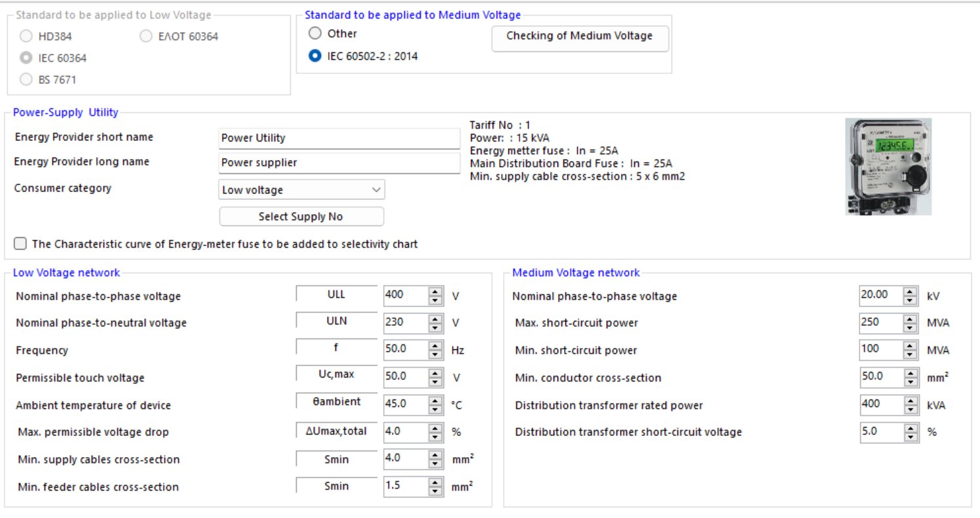980x518 pixels.
Task: Click the Energy Provider long name field
Action: pos(339,163)
